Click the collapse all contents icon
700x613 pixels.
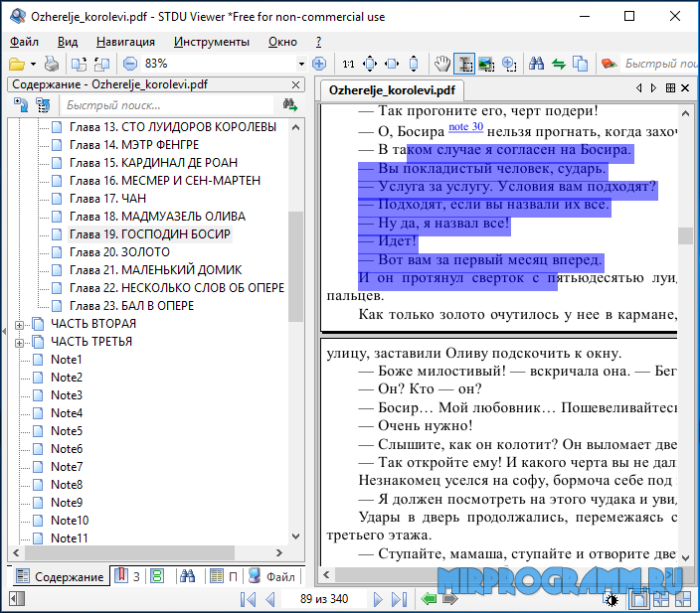[44, 105]
